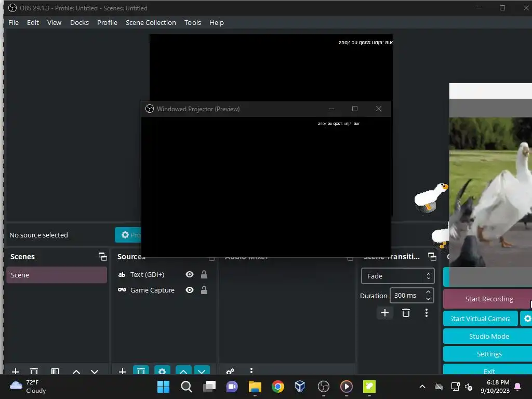532x399 pixels.
Task: Open advanced audio properties gears icon
Action: (230, 371)
